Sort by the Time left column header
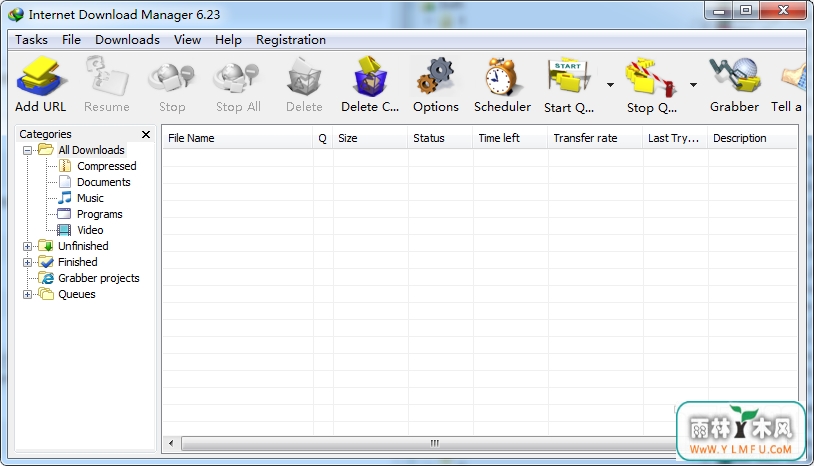 [x=510, y=138]
